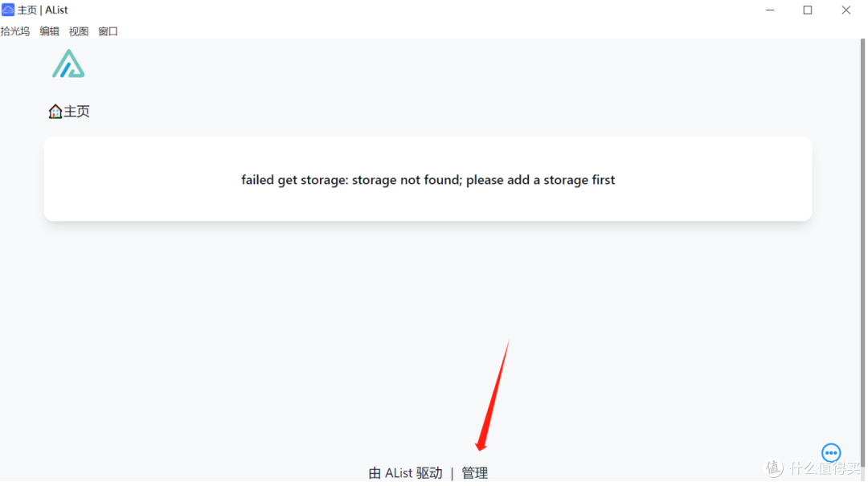Click the 什么值得买 watermark text

pyautogui.click(x=825, y=468)
